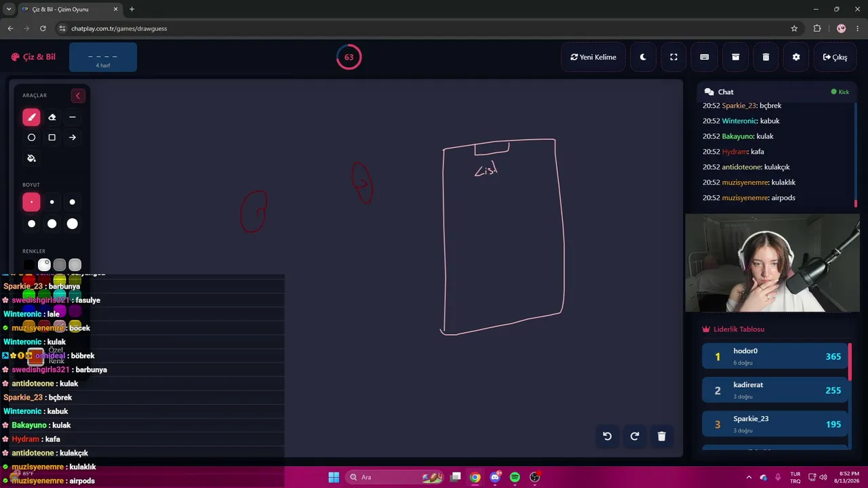Screen dimensions: 868x488
Task: Click Yeni Kelime for a new word
Action: (x=593, y=58)
